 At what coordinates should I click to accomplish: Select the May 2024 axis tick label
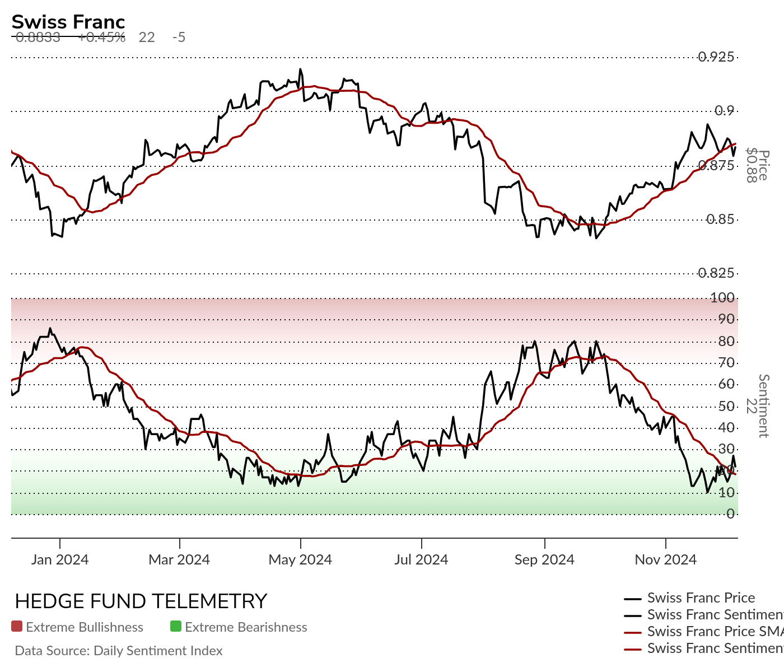(300, 559)
